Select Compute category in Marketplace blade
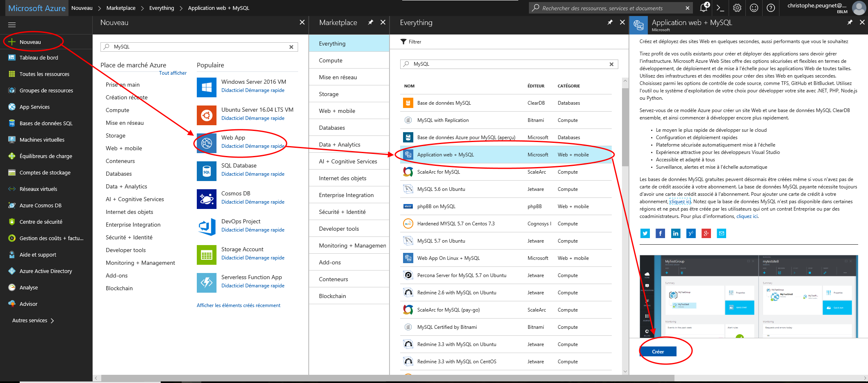 tap(349, 60)
